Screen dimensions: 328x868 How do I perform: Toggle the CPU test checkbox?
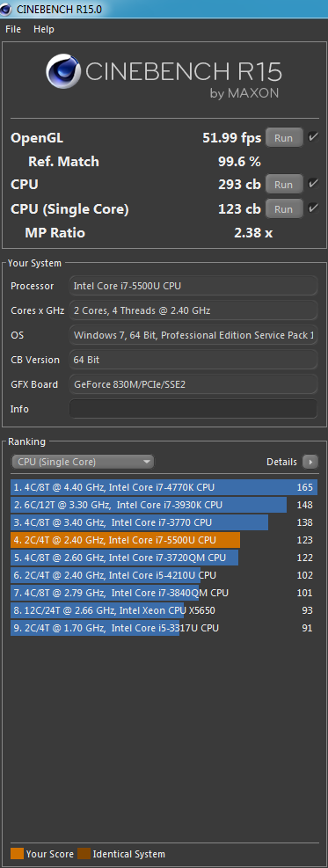[x=313, y=184]
